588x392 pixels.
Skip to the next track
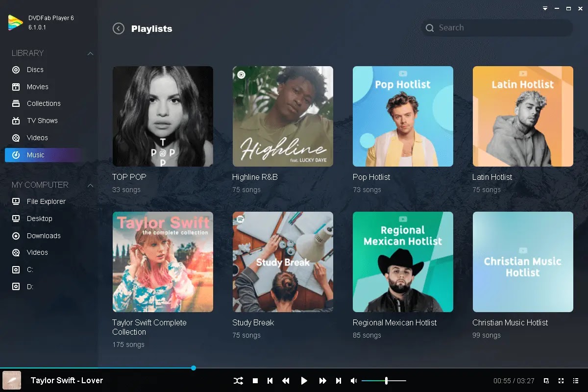[x=339, y=381]
